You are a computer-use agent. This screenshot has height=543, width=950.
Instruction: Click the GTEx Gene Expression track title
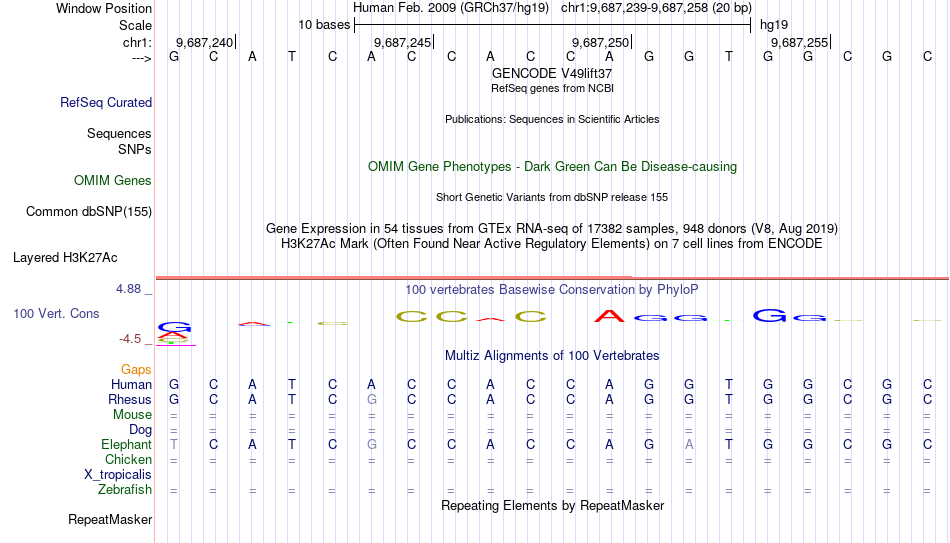point(552,228)
